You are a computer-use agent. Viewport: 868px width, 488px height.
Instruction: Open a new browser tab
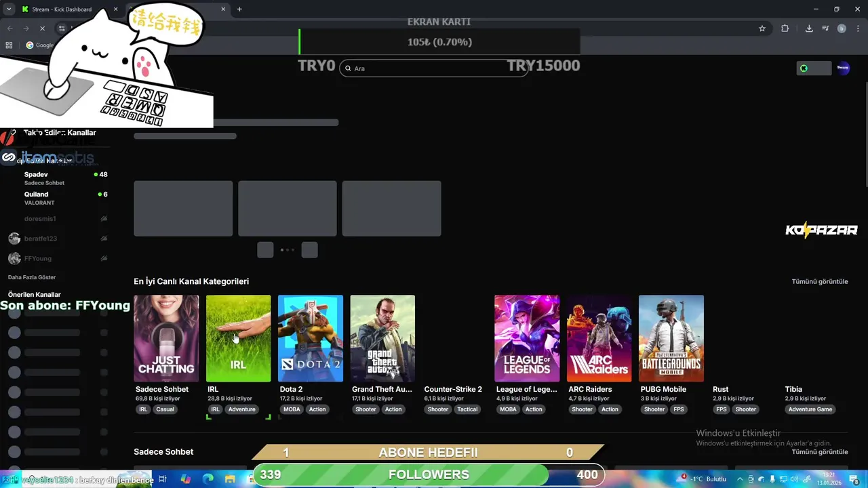[x=239, y=9]
